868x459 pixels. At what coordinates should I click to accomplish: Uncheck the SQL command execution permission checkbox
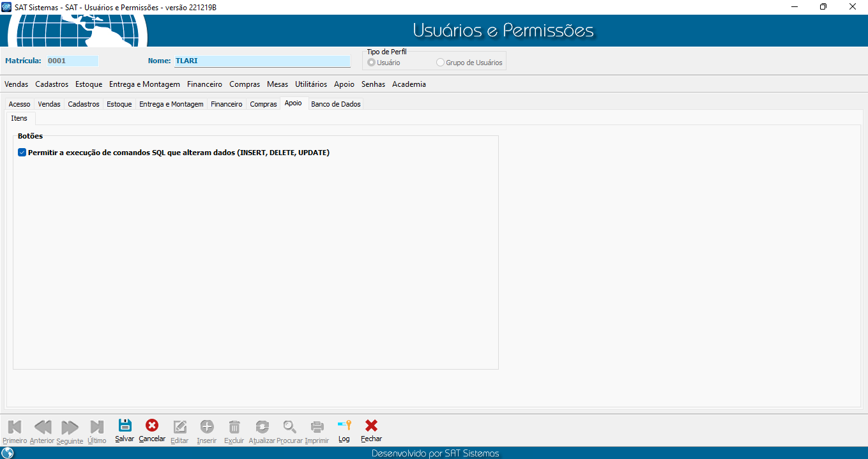(x=22, y=153)
